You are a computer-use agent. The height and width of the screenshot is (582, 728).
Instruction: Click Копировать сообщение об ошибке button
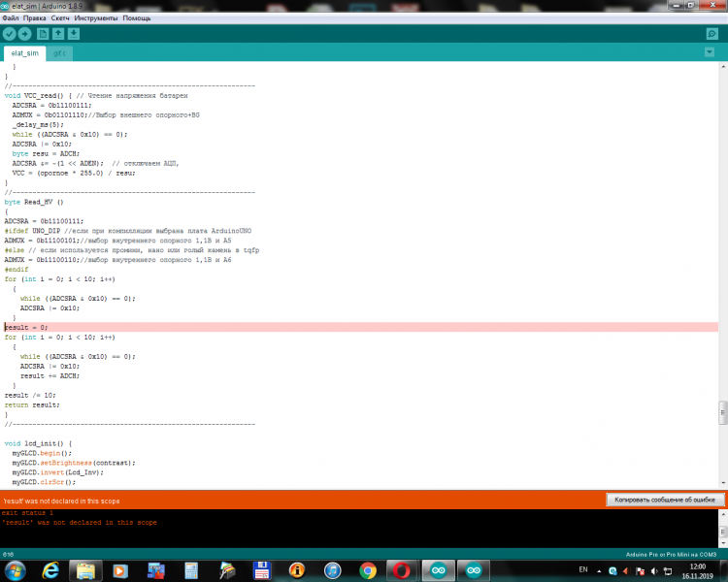(665, 500)
